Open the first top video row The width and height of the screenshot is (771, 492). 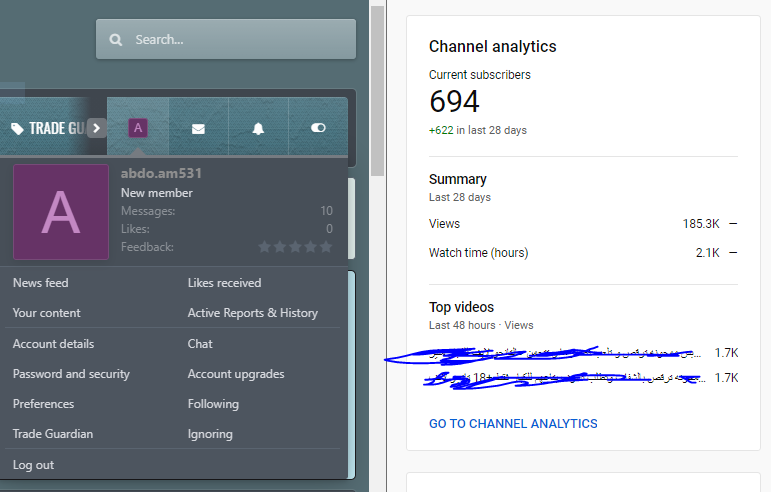[x=584, y=353]
